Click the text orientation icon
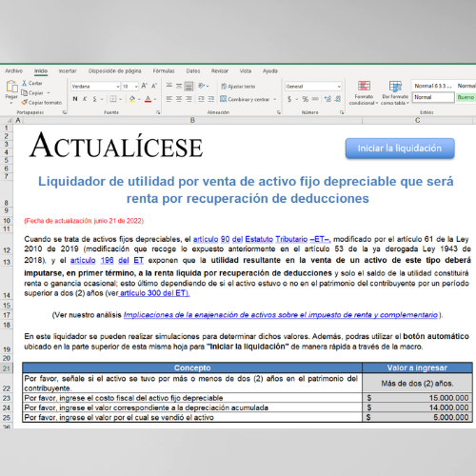This screenshot has height=476, width=476. [201, 86]
